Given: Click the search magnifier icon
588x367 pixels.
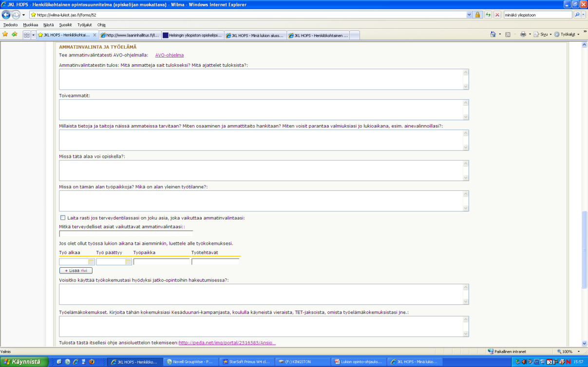Looking at the screenshot, I should 577,15.
